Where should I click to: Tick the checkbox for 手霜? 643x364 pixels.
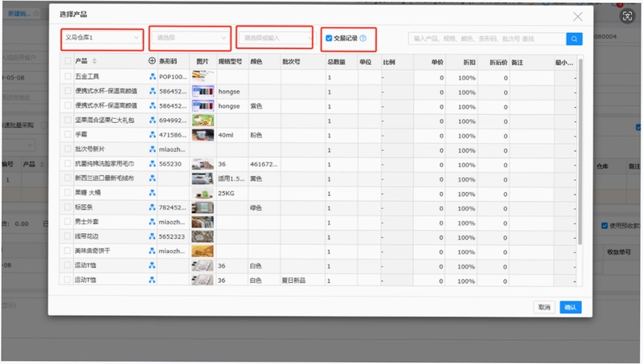[x=68, y=134]
